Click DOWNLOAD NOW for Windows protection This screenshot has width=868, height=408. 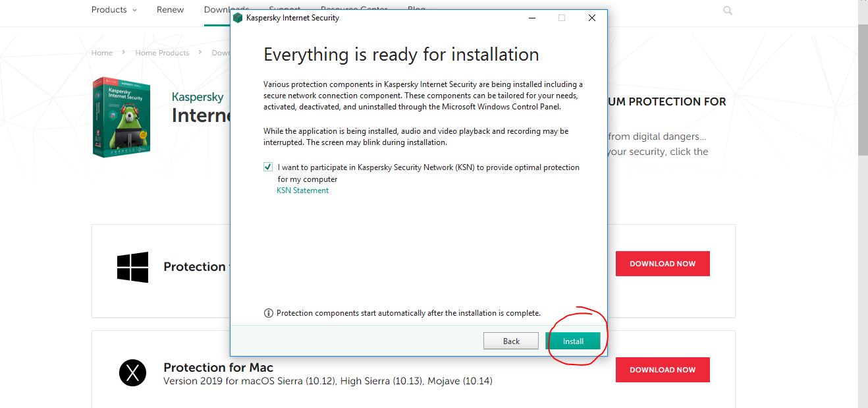(663, 264)
